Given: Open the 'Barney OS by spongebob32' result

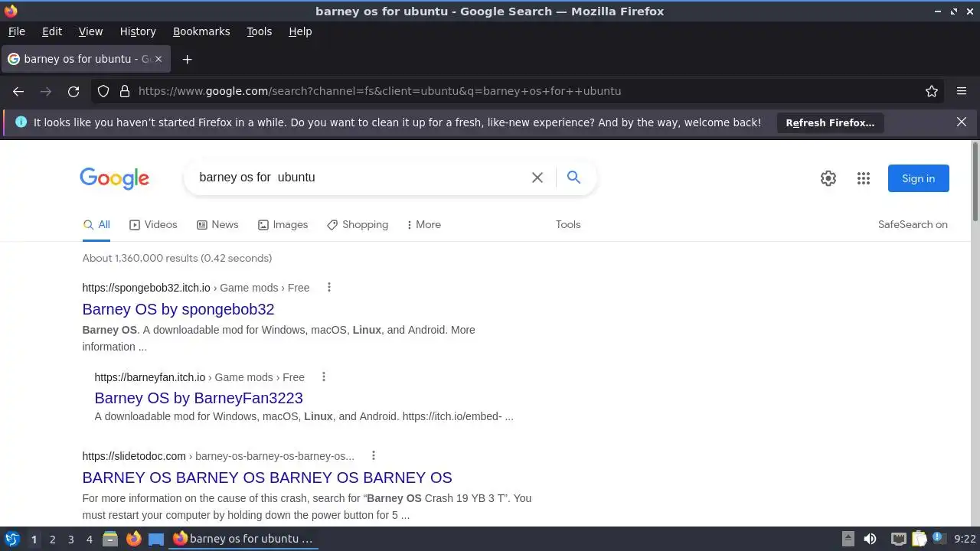Looking at the screenshot, I should pos(178,309).
